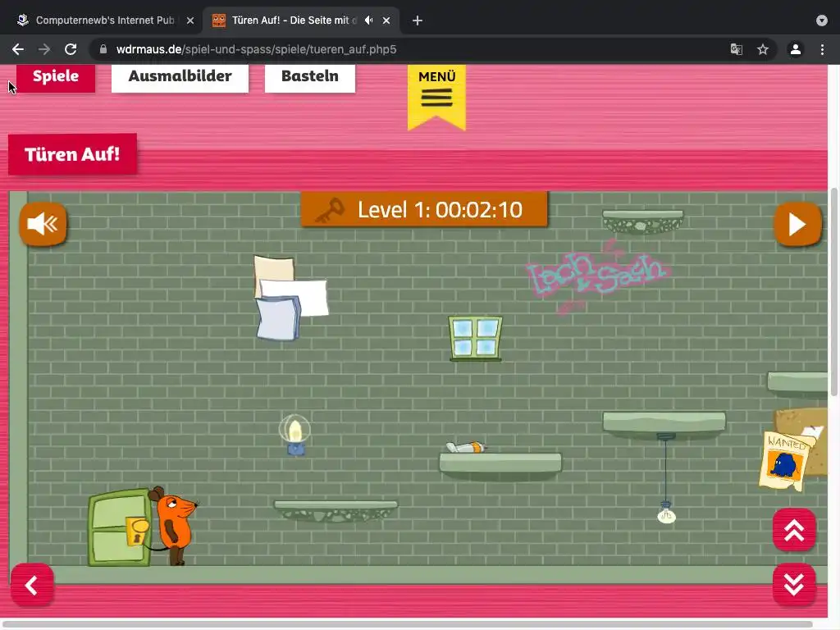
Task: Reload the current page
Action: (71, 49)
